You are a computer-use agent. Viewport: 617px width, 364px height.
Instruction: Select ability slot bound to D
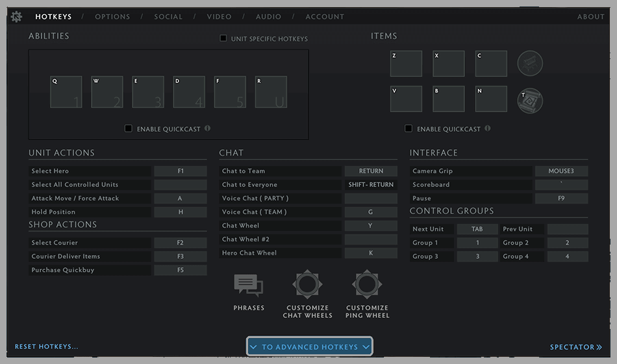click(189, 92)
